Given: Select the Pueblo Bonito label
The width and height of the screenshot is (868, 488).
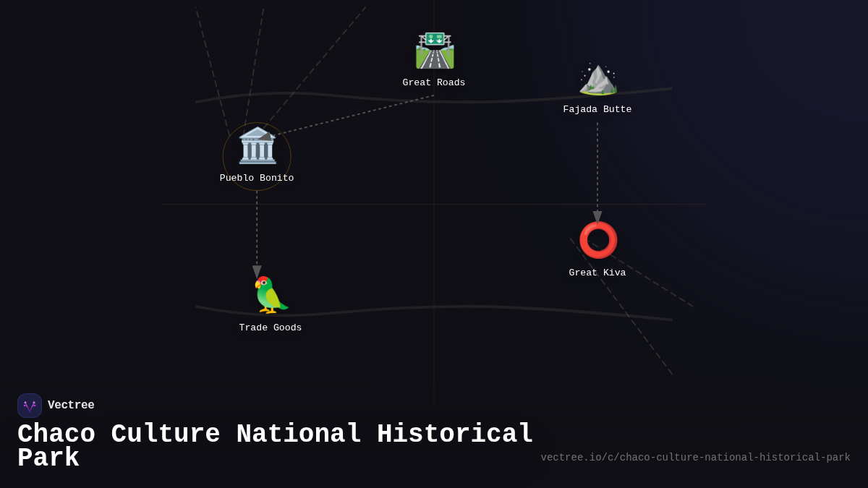Looking at the screenshot, I should (x=257, y=177).
